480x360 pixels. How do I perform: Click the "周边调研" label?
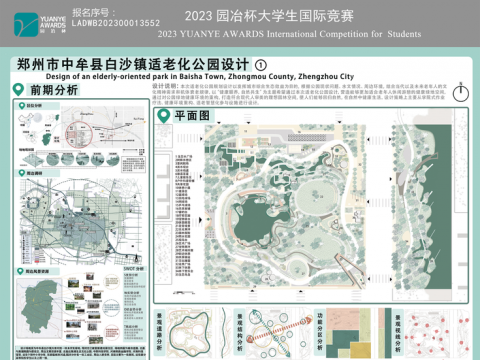[x=34, y=173]
